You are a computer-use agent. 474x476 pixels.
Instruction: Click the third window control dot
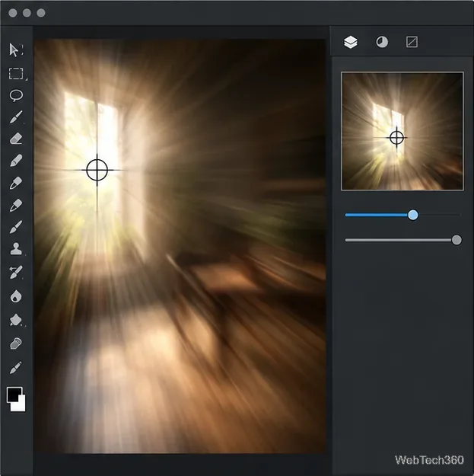(41, 13)
